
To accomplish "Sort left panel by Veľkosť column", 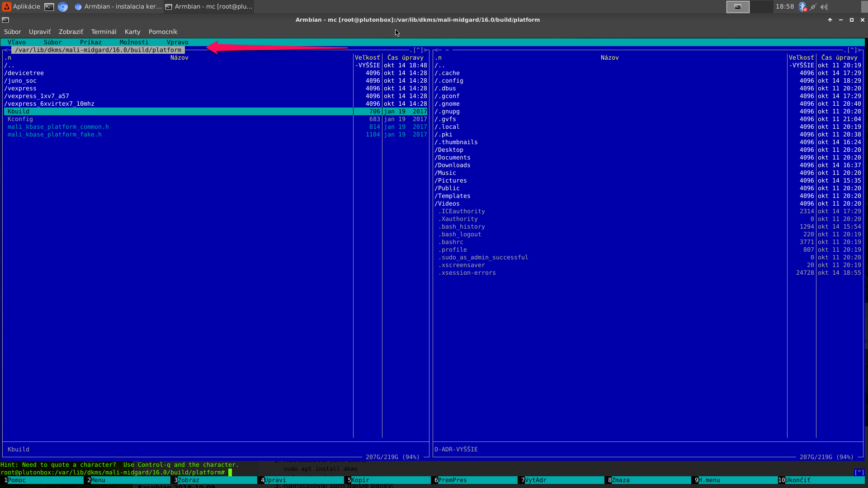I will [367, 57].
